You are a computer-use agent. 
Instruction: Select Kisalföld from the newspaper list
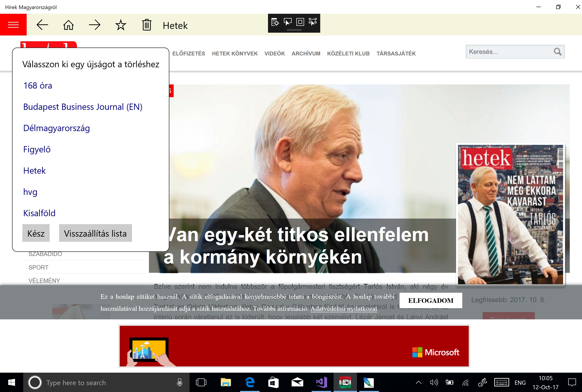(x=39, y=213)
